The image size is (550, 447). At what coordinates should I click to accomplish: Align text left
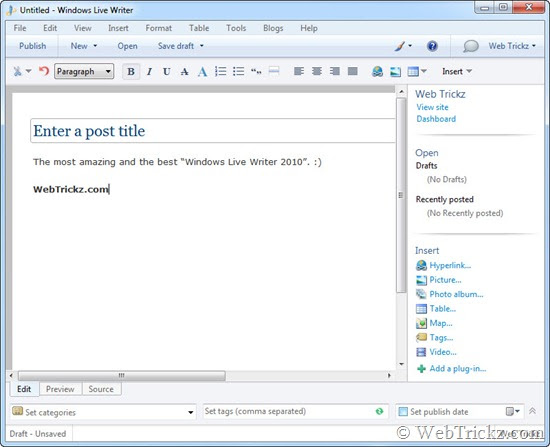pos(299,71)
